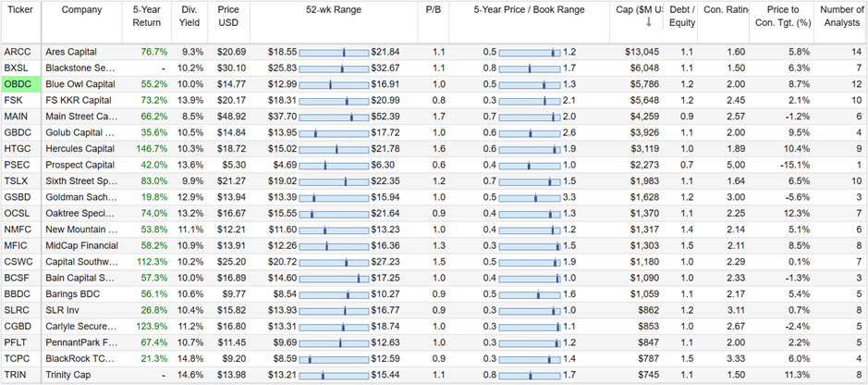Click the -15.1% price to target for PSEC

[796, 165]
